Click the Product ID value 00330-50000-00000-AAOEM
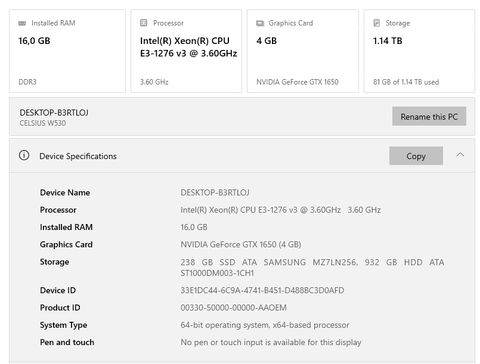480x364 pixels. click(x=233, y=308)
